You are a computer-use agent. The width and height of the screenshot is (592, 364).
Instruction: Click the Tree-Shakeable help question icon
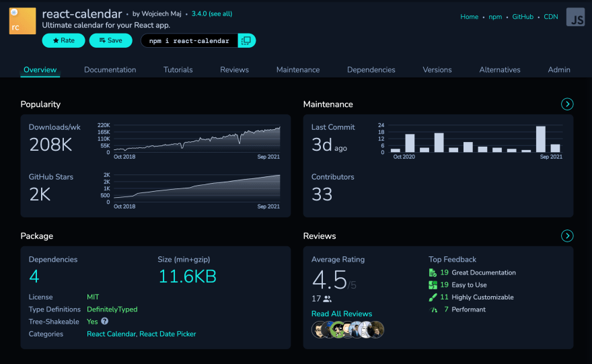tap(104, 321)
